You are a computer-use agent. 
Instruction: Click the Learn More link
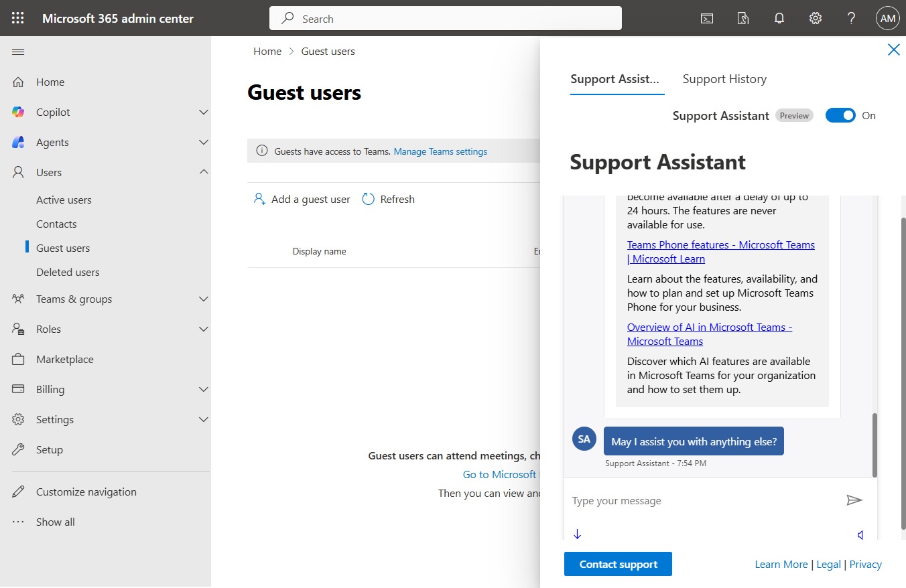[x=781, y=564]
